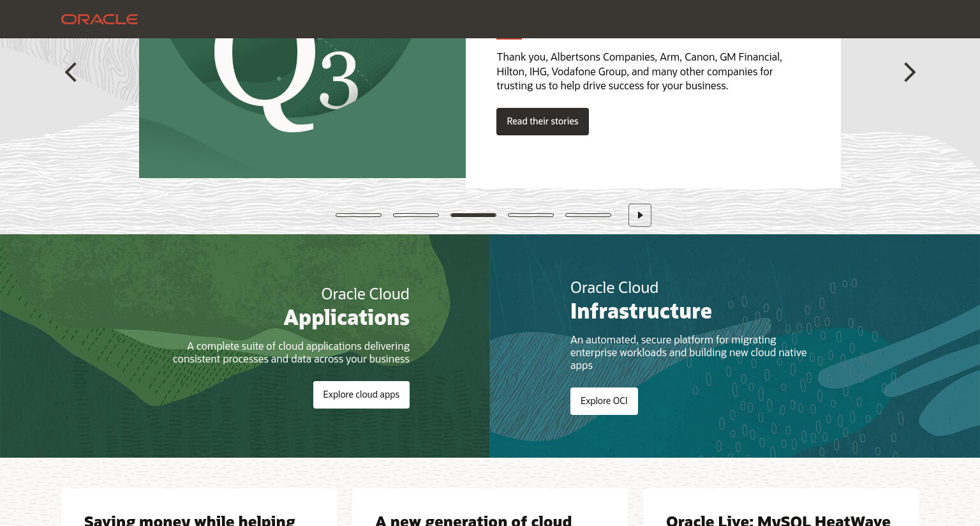Select the active third carousel indicator
Screen dimensions: 980x526
[x=473, y=215]
